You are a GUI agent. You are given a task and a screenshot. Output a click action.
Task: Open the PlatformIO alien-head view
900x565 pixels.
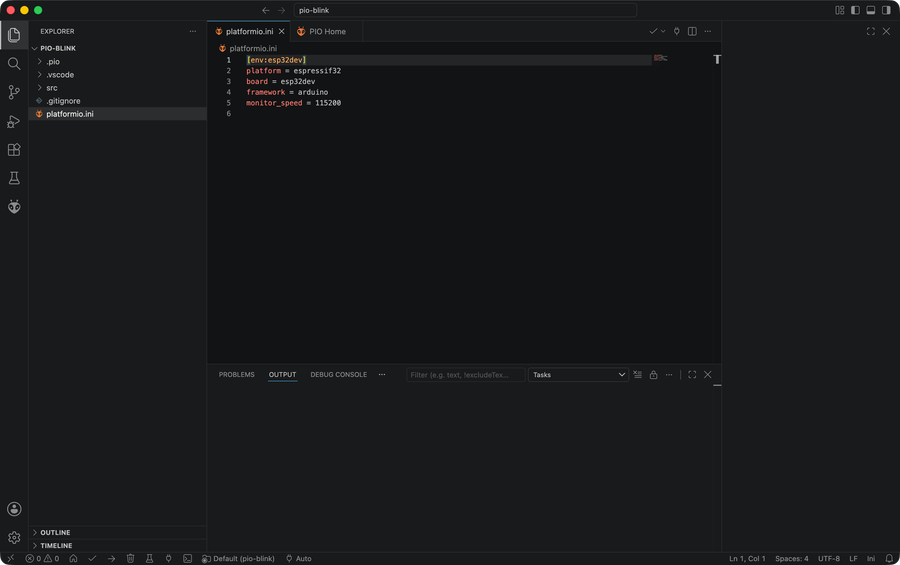coord(14,207)
